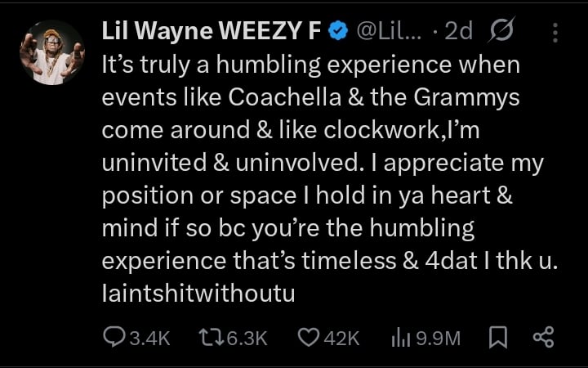588x368 pixels.
Task: Click the 9.9M views count
Action: point(439,338)
